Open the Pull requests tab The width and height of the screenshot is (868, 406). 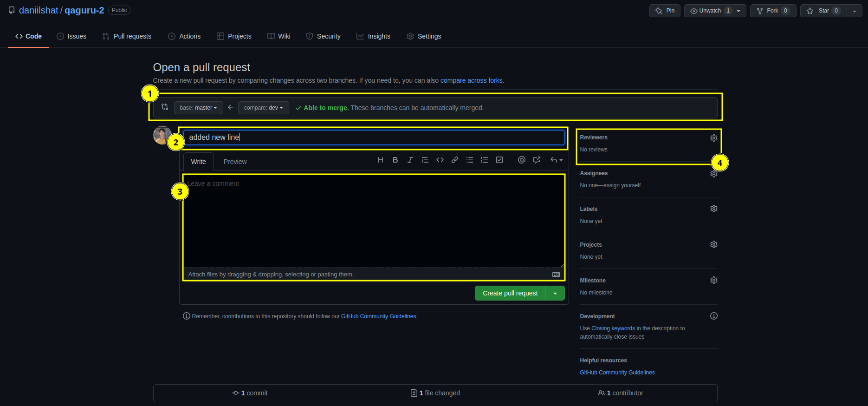[127, 36]
